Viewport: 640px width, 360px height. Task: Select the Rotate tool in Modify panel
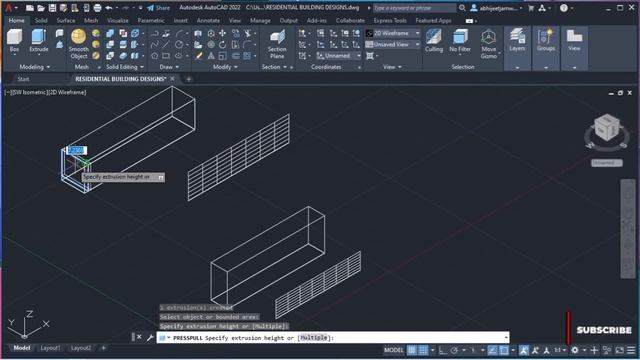coord(222,44)
